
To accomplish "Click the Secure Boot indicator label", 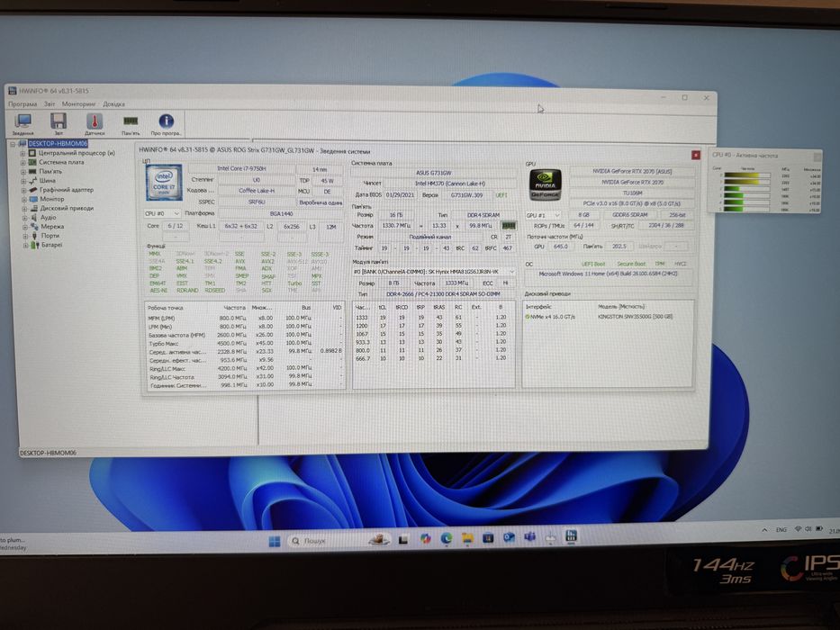I will point(631,264).
